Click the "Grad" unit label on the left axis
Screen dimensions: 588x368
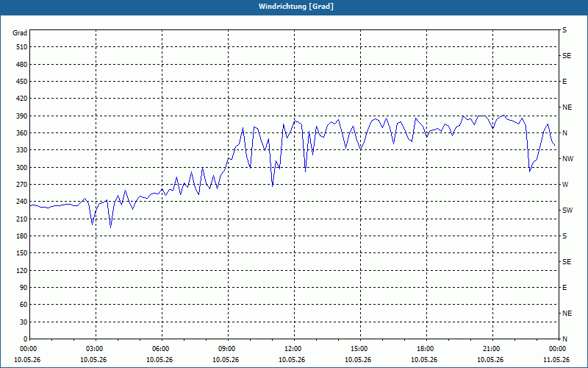pos(20,33)
